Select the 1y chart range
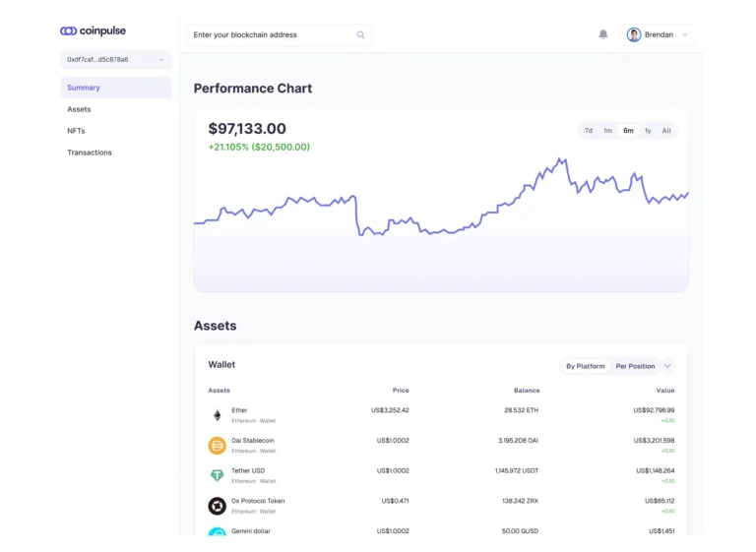 pos(648,131)
